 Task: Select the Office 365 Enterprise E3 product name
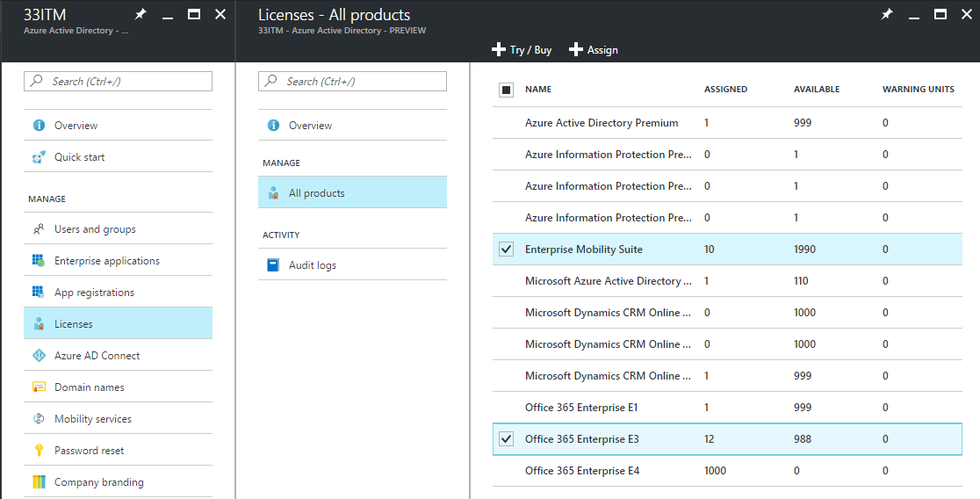point(582,439)
